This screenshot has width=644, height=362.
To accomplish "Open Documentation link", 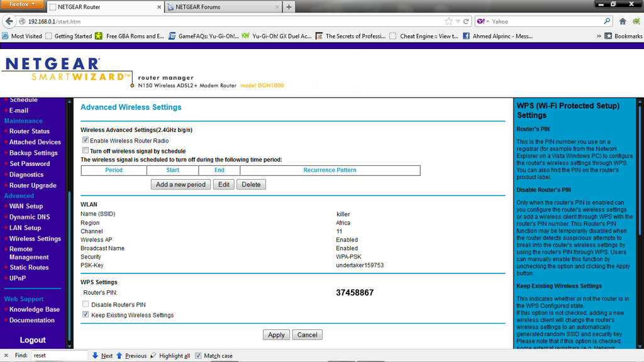I will click(x=31, y=320).
